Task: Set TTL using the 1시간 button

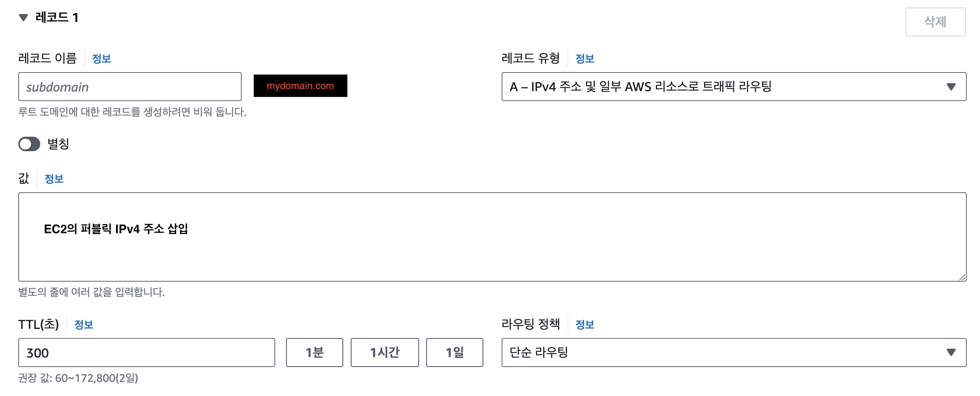Action: 385,353
